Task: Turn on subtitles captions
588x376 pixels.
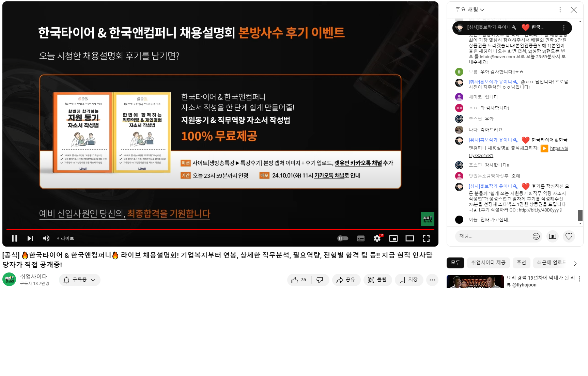Action: click(361, 238)
